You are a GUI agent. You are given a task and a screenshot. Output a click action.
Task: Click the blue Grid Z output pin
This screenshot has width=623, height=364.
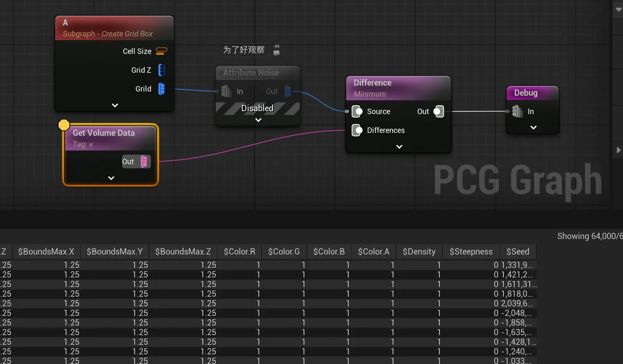[x=162, y=70]
